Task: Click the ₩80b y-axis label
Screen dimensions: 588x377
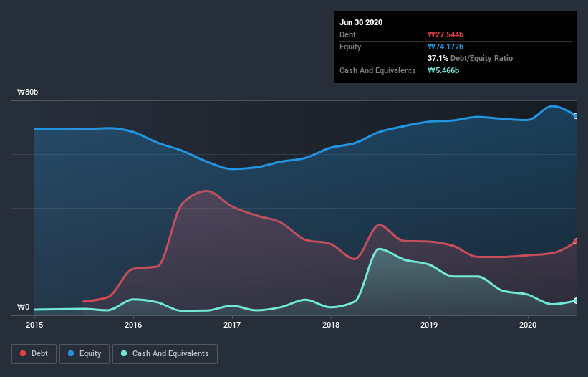Action: pos(27,92)
